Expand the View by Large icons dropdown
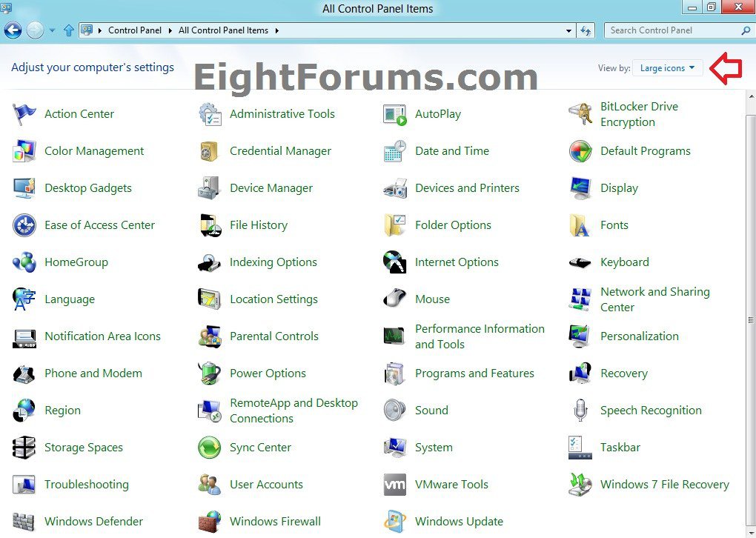This screenshot has height=538, width=756. pyautogui.click(x=667, y=68)
